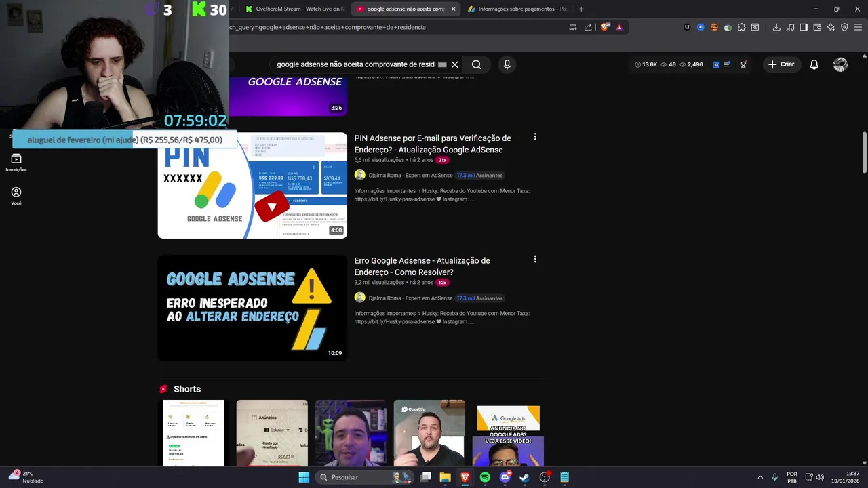Close the google adsense search tab
868x488 pixels.
click(454, 9)
